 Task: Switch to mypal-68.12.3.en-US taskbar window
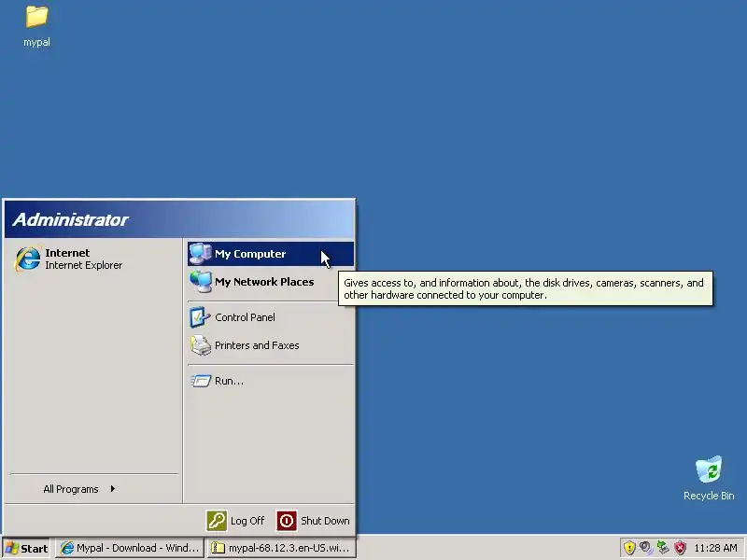281,548
